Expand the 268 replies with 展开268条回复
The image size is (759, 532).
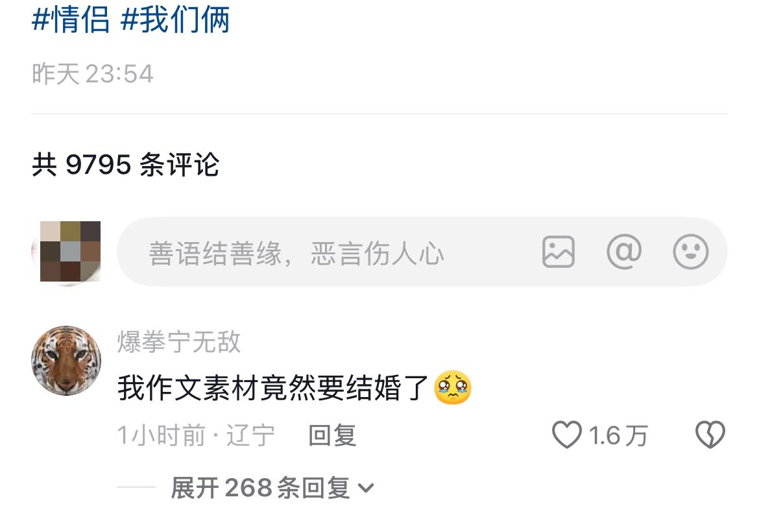pos(272,487)
